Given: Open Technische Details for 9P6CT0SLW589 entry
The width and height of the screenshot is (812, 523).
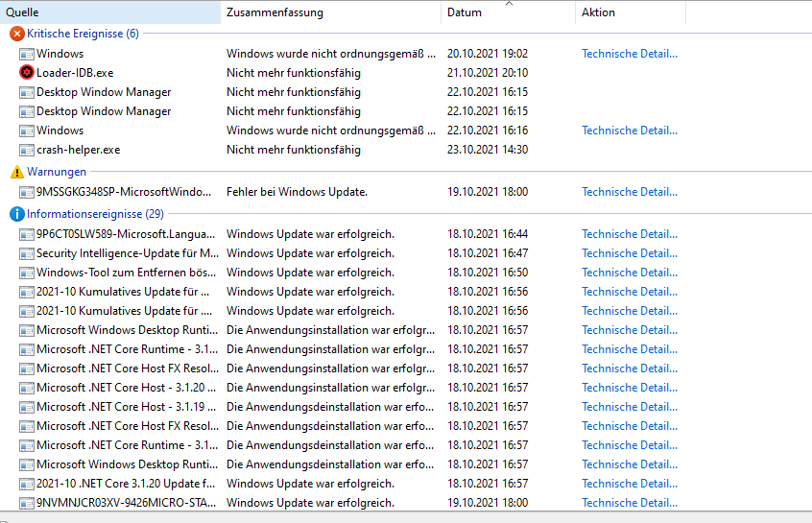Looking at the screenshot, I should (630, 234).
